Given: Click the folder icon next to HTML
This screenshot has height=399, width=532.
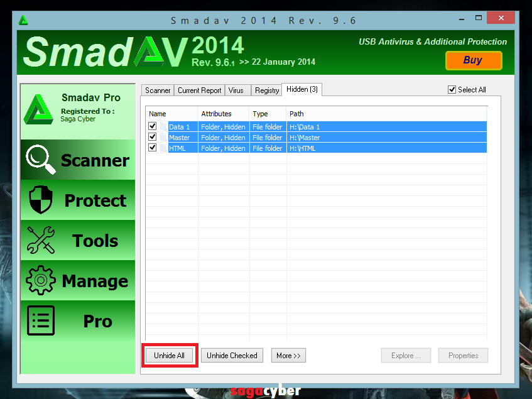Looking at the screenshot, I should pos(163,148).
